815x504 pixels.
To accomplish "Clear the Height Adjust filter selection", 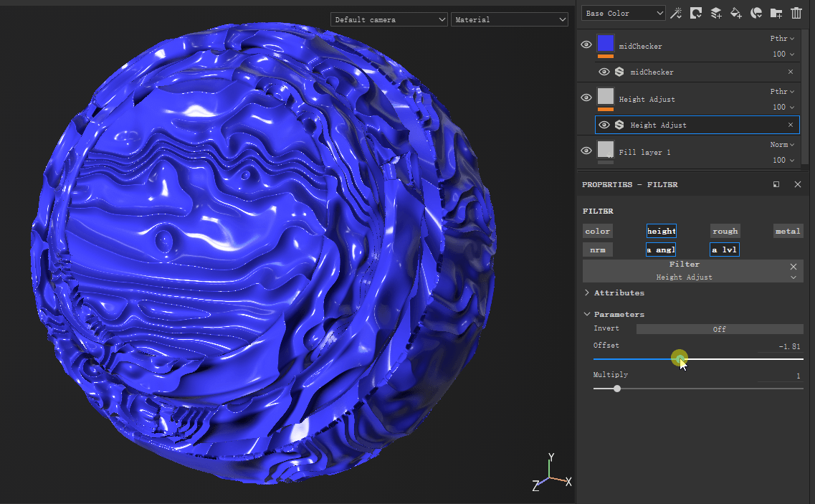I will [793, 266].
